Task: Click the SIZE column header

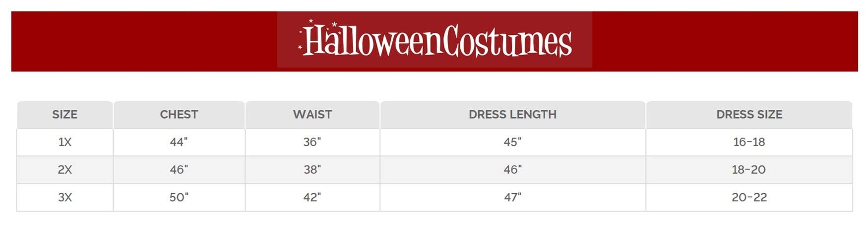Action: point(65,115)
